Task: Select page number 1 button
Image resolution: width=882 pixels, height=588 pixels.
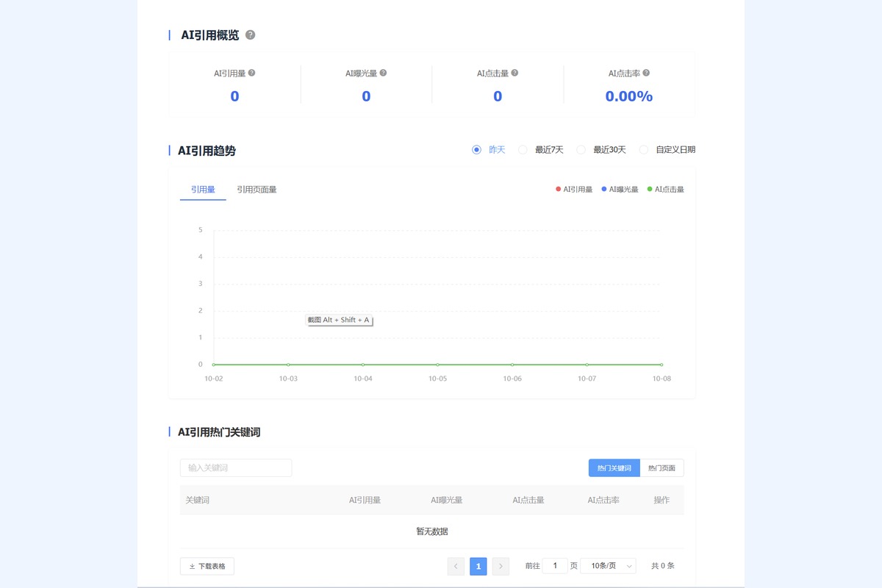Action: [478, 566]
